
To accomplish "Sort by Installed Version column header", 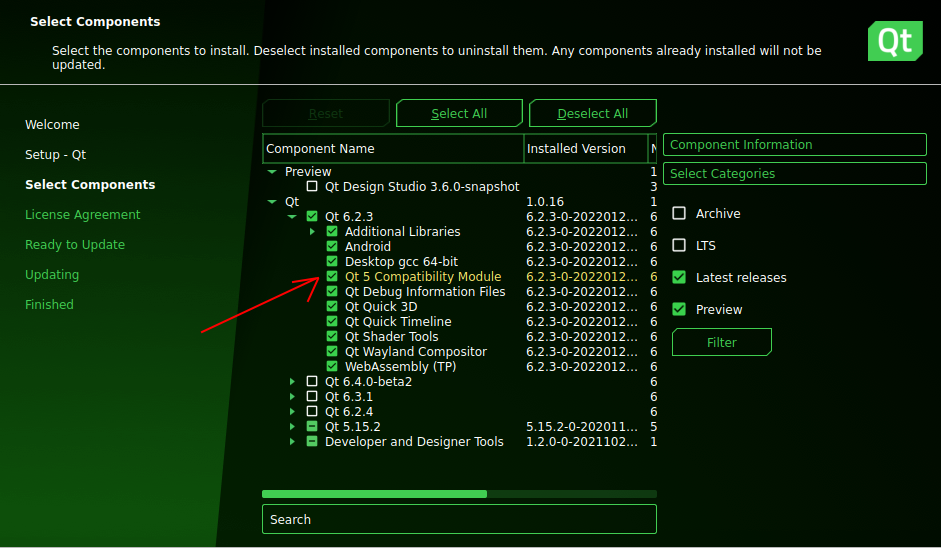I will [x=586, y=148].
